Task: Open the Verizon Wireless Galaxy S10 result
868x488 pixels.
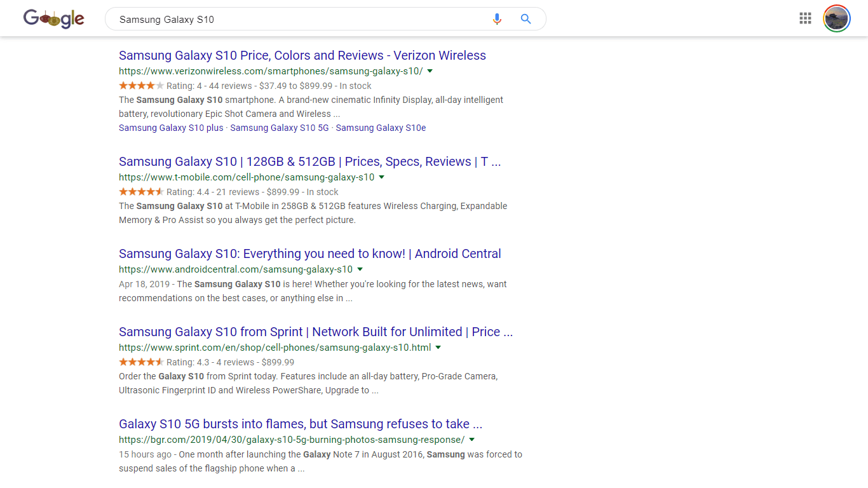Action: coord(302,55)
